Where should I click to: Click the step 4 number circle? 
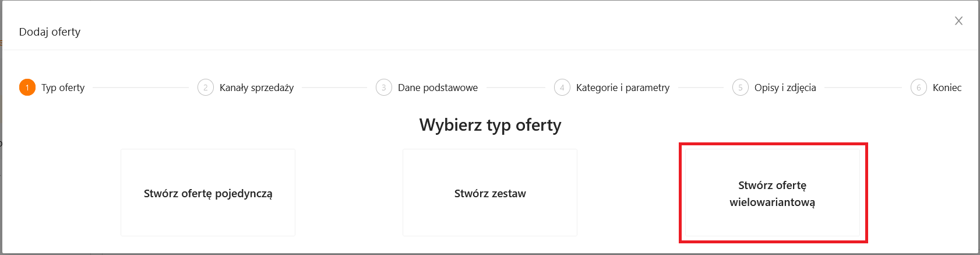562,88
